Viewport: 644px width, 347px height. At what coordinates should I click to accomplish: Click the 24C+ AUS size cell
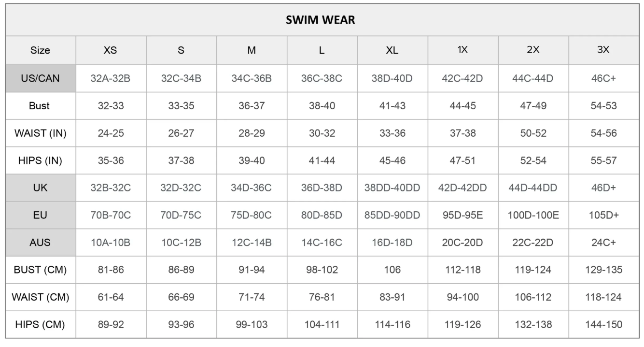603,243
